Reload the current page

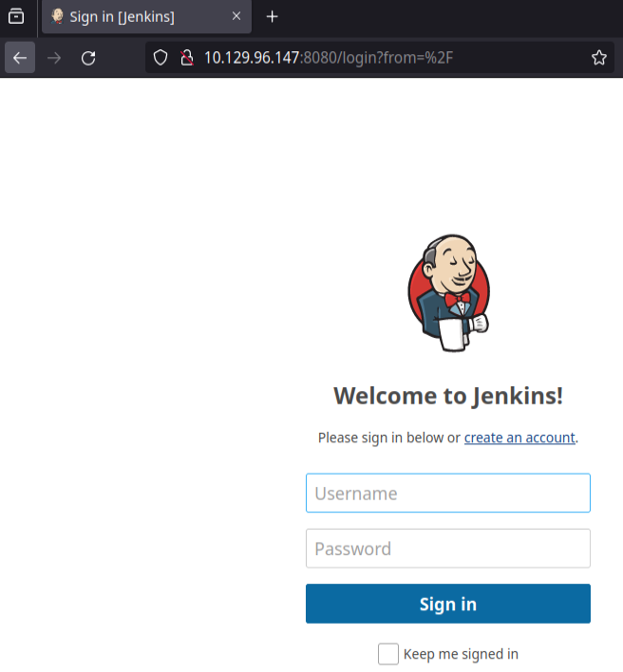pyautogui.click(x=88, y=58)
